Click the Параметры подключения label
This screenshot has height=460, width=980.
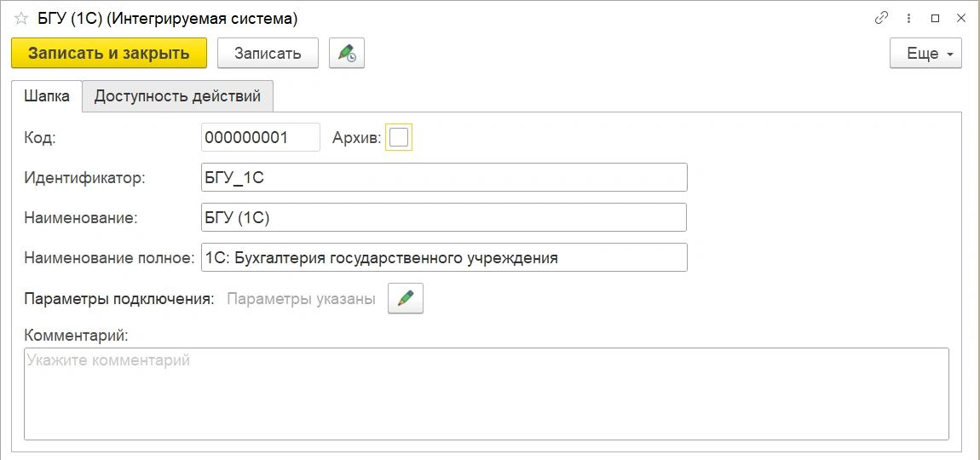click(119, 299)
